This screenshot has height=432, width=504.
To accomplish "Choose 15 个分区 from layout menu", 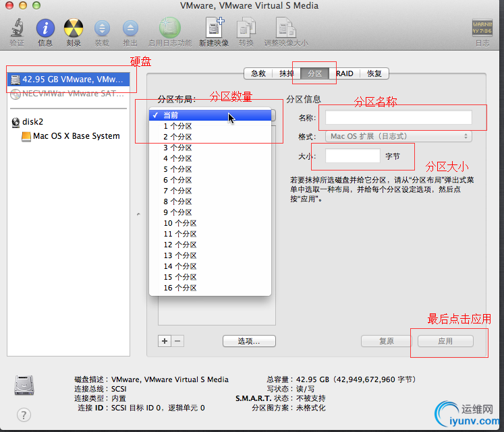I will (x=211, y=277).
